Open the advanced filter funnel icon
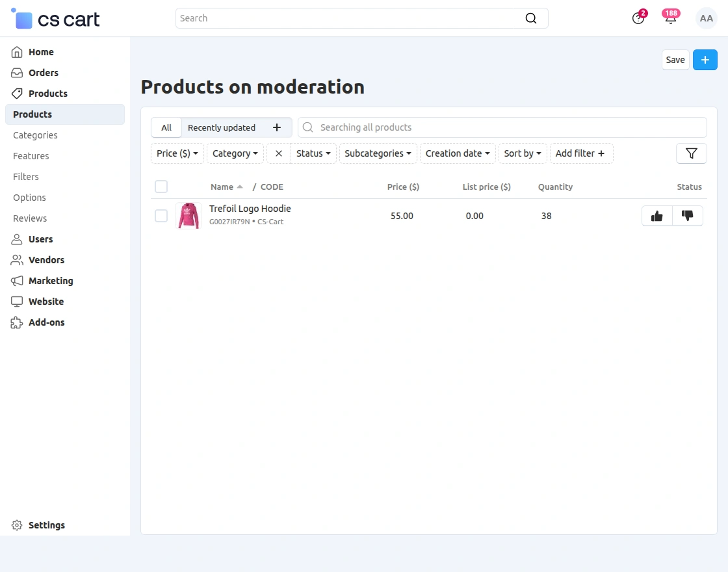The width and height of the screenshot is (728, 572). (x=691, y=153)
